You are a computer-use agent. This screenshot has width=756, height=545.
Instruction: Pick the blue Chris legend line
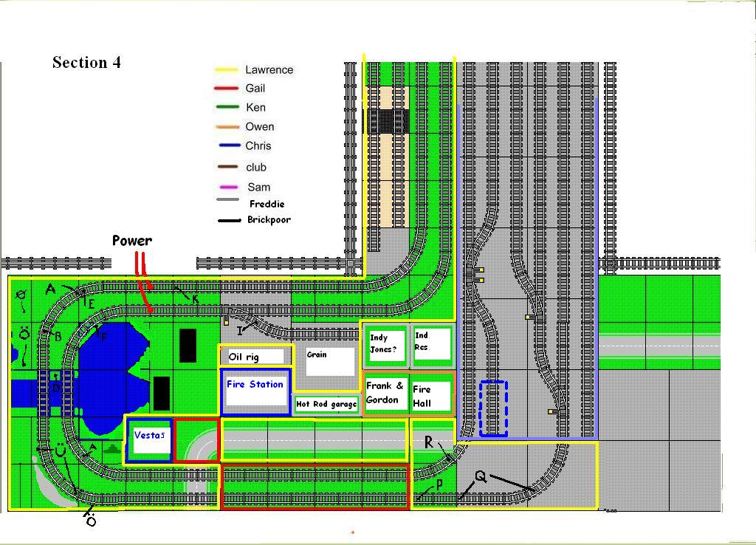click(229, 145)
